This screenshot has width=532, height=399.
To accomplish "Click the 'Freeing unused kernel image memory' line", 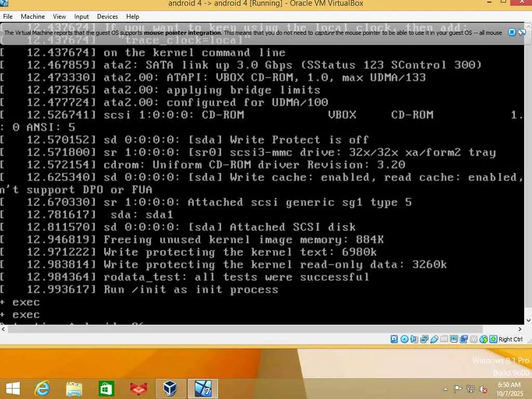I will pos(243,240).
